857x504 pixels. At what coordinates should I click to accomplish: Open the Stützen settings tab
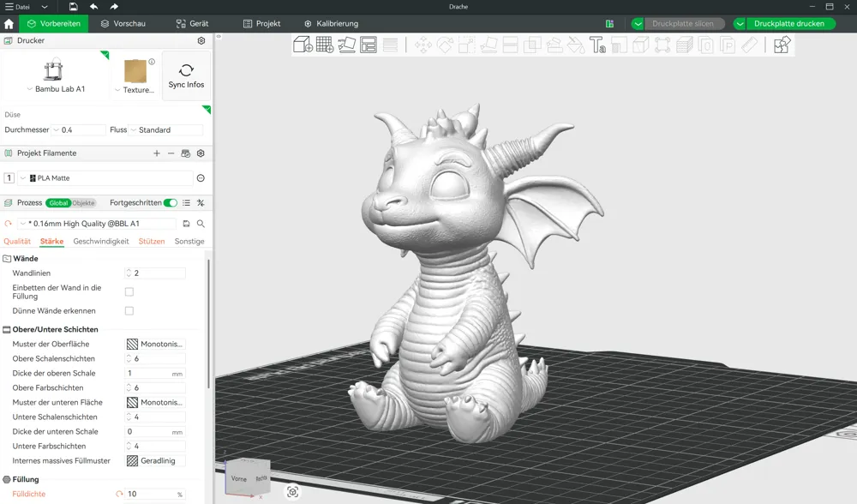click(x=152, y=241)
